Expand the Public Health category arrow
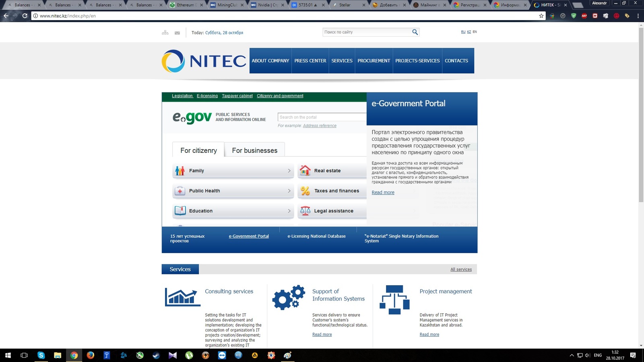 point(289,191)
